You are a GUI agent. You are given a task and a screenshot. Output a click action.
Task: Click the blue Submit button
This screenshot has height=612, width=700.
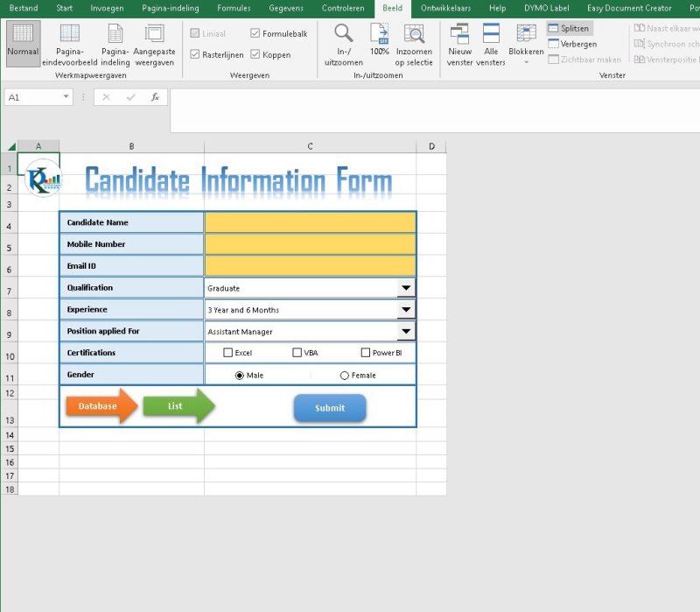(x=330, y=408)
